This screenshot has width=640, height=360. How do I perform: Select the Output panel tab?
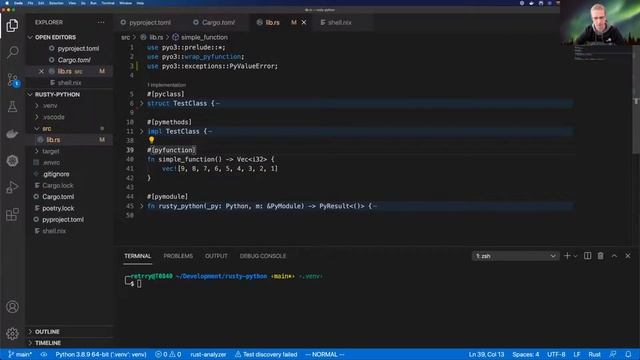point(216,256)
